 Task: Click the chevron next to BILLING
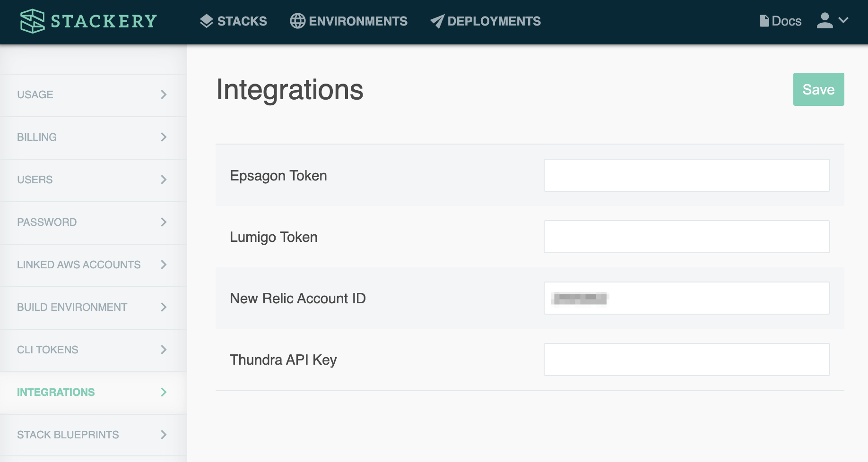(x=164, y=137)
